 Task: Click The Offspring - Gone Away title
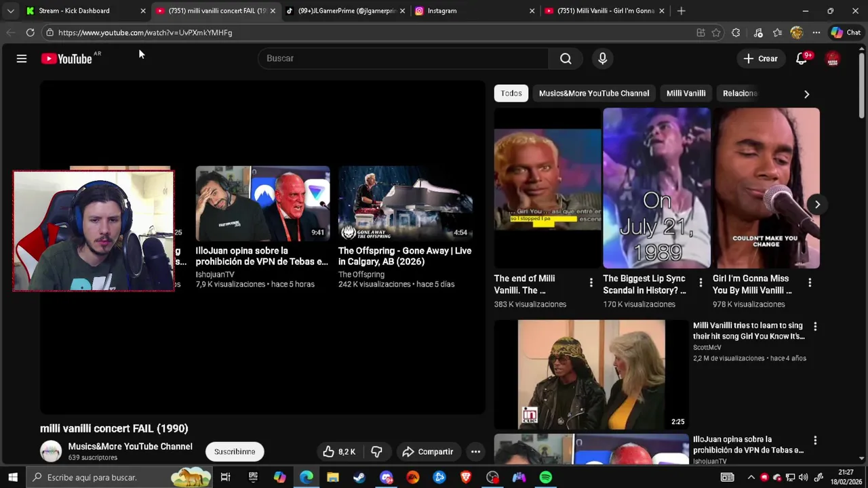[405, 256]
